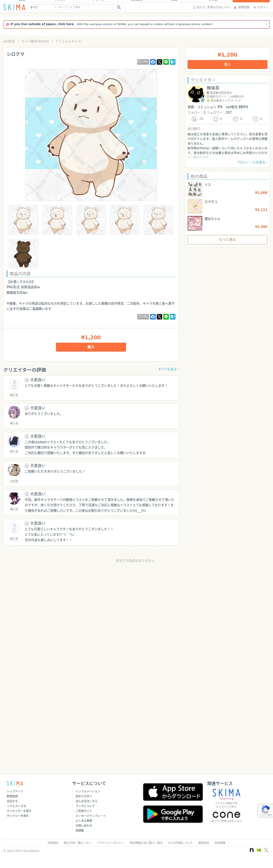
Task: Click footer link クリエイターを探す
Action: [19, 811]
